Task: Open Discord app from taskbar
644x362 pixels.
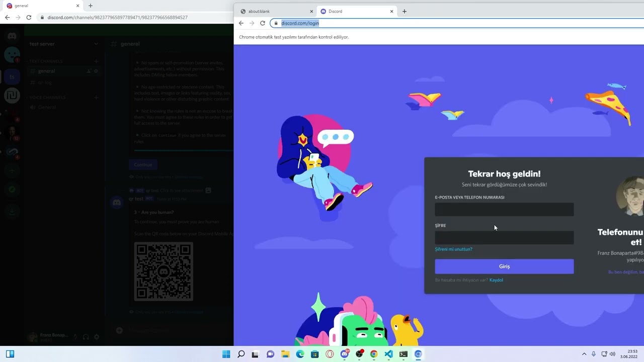Action: (345, 354)
